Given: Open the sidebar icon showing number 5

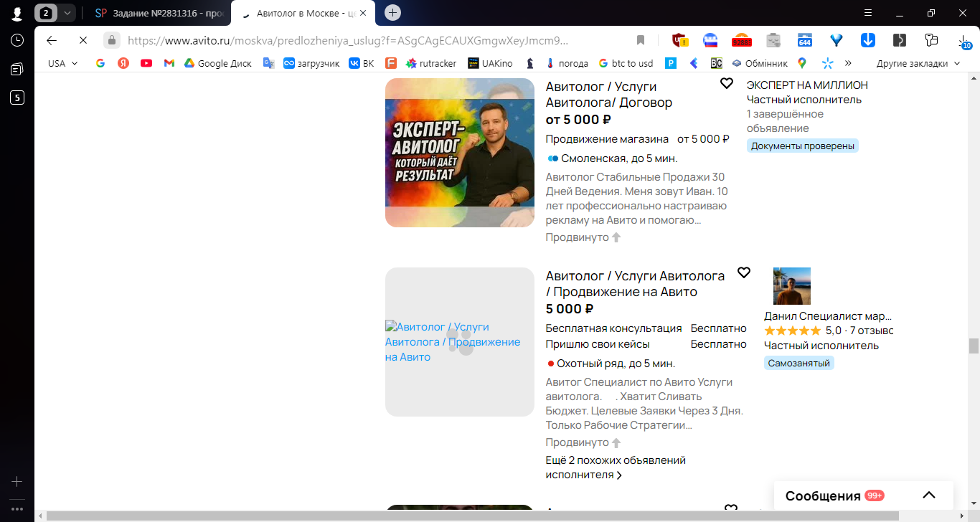Looking at the screenshot, I should click(17, 98).
